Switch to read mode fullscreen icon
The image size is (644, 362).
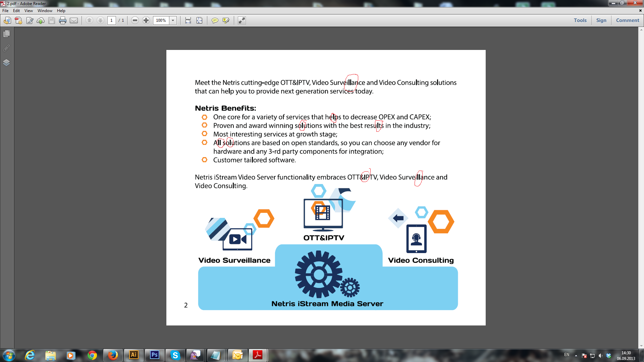(x=242, y=20)
